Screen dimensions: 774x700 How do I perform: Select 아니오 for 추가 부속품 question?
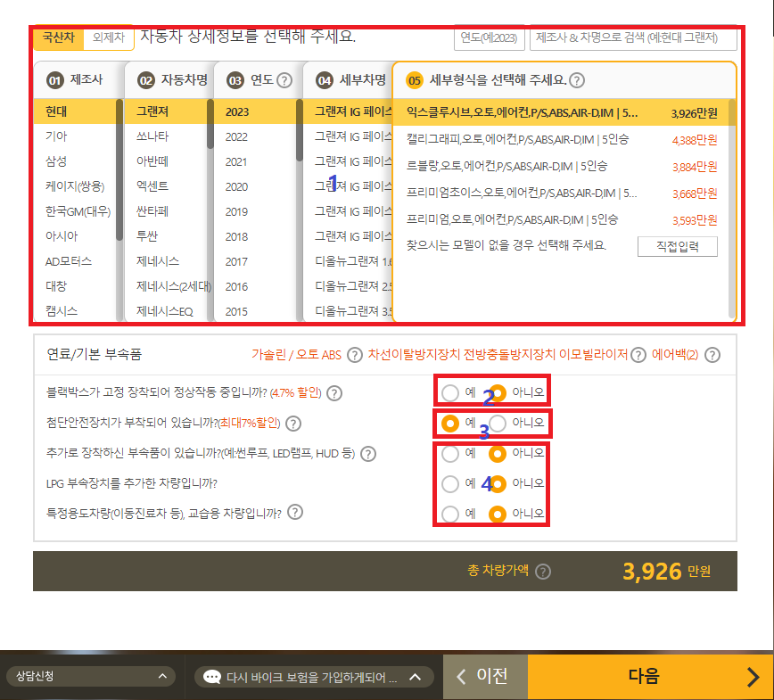click(x=498, y=454)
